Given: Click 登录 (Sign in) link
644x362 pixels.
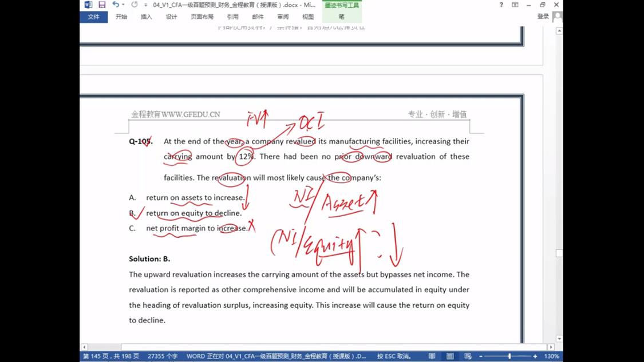Looking at the screenshot, I should (x=543, y=17).
